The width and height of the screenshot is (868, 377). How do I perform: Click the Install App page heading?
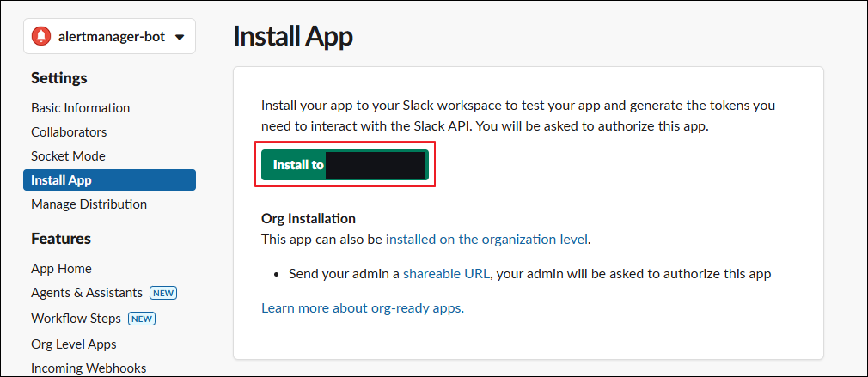[x=293, y=36]
